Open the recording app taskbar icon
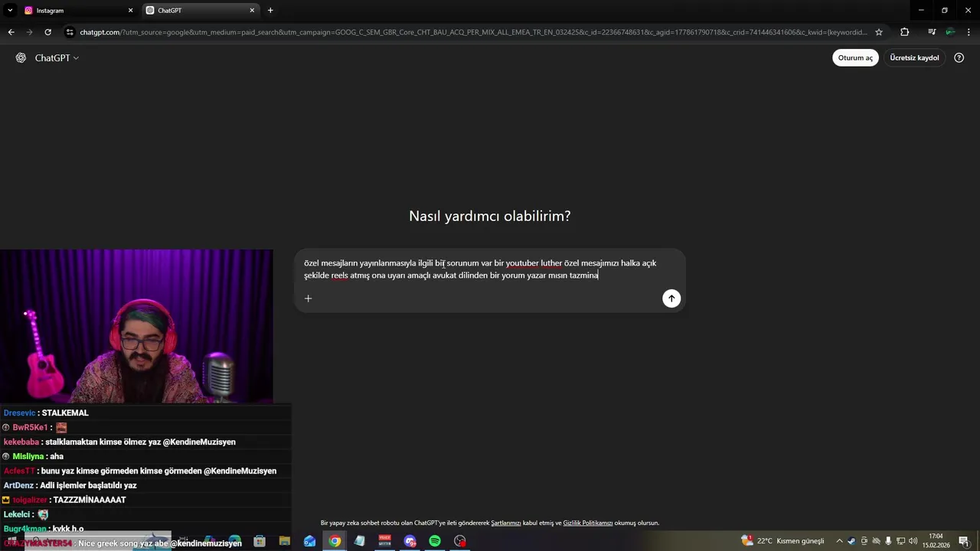The width and height of the screenshot is (980, 551). (x=460, y=541)
